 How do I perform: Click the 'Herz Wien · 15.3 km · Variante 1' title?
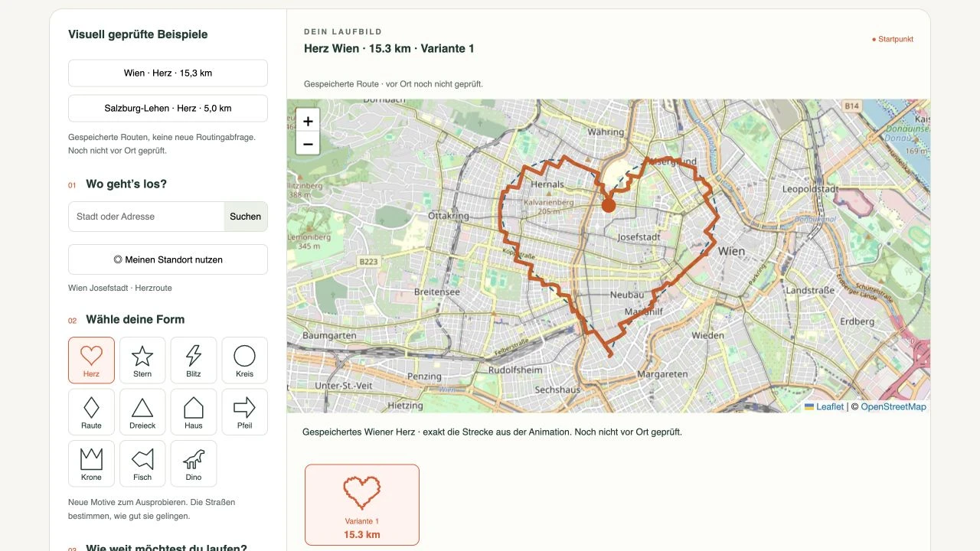[389, 48]
